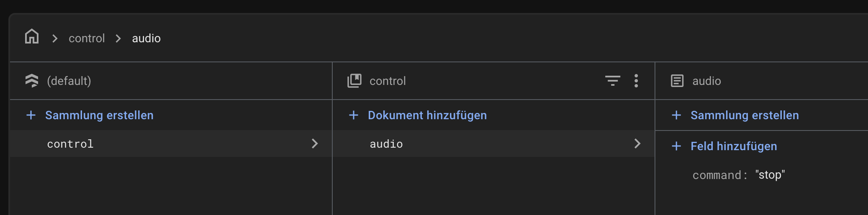
Task: Select the control collection list item
Action: click(x=171, y=143)
